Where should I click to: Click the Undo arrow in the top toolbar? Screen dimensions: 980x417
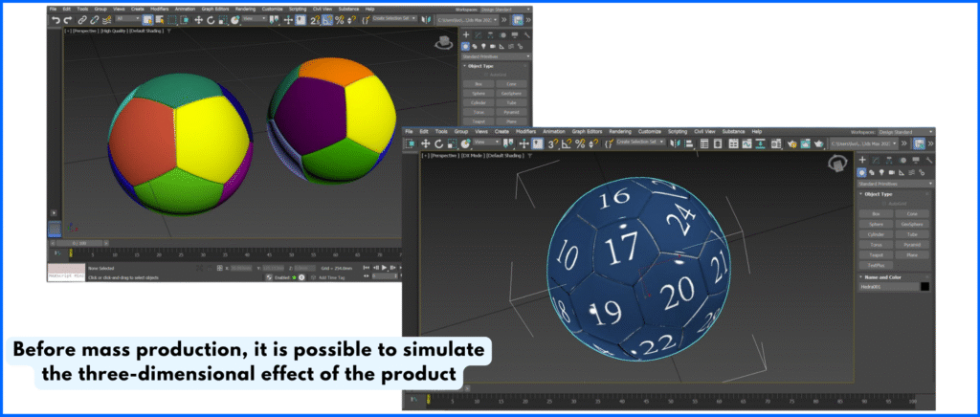pyautogui.click(x=56, y=19)
